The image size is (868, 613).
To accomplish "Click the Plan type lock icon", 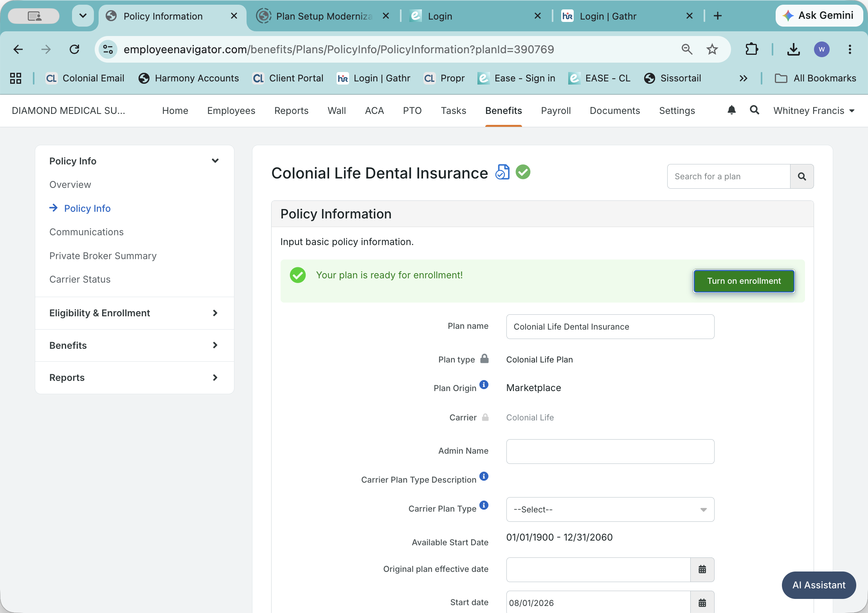I will (x=484, y=359).
